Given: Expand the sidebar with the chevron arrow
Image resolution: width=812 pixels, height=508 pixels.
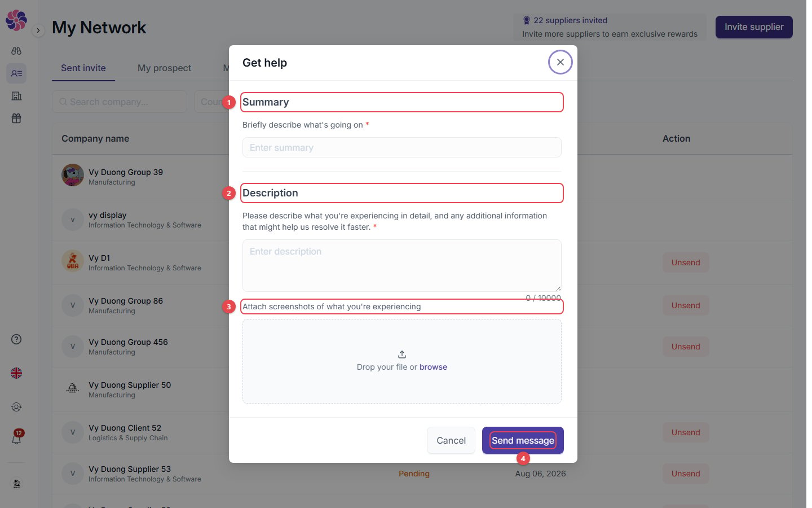Looking at the screenshot, I should (38, 30).
